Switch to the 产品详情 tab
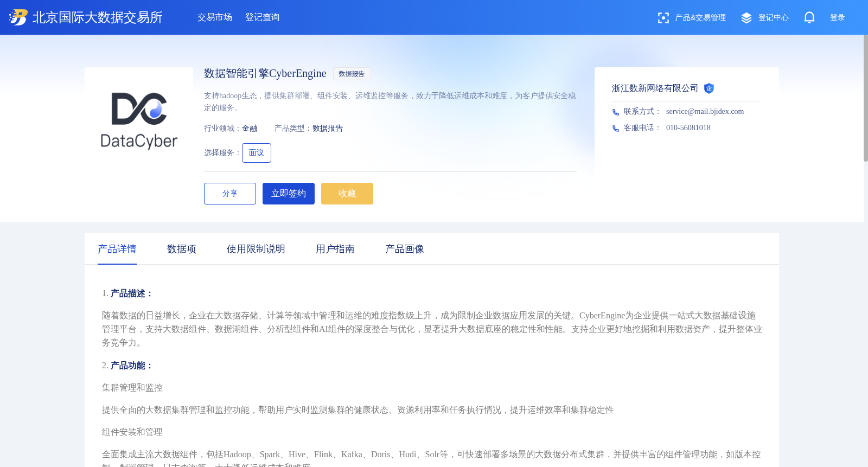The height and width of the screenshot is (467, 868). (x=117, y=249)
